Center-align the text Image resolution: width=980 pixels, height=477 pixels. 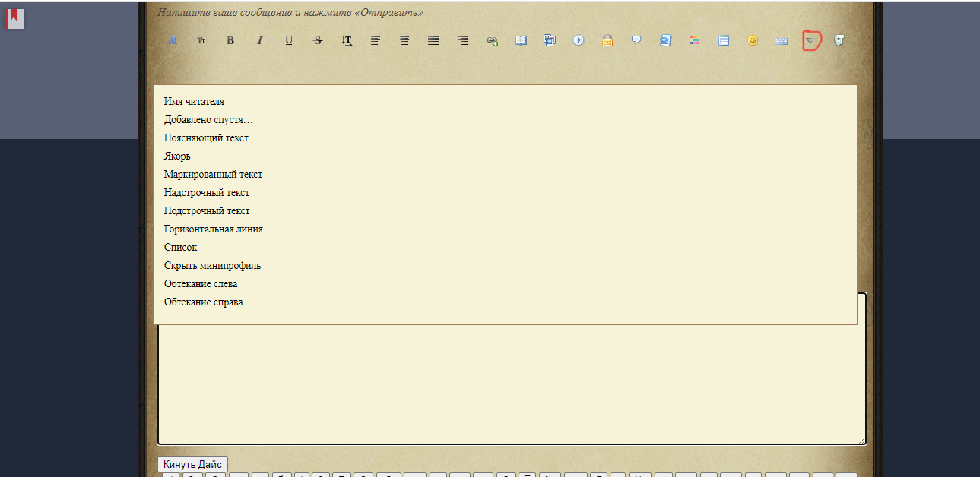click(x=404, y=41)
